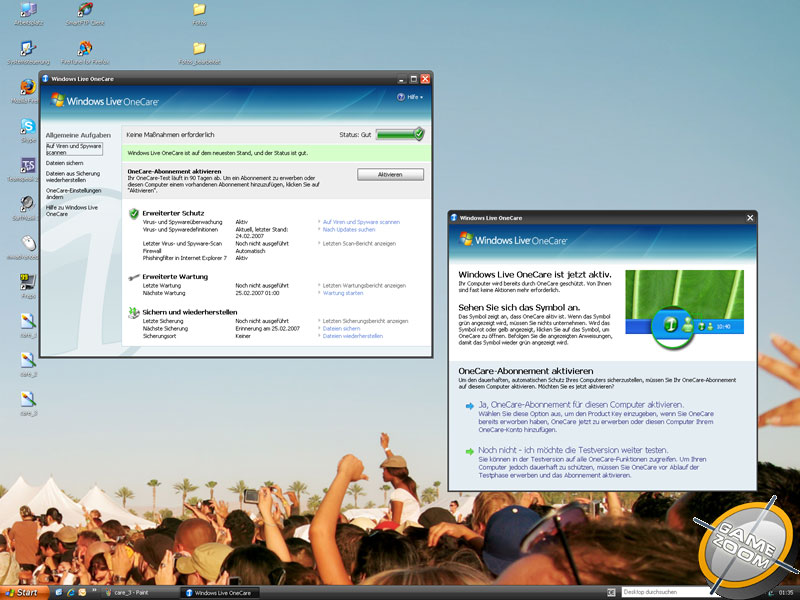Image resolution: width=800 pixels, height=600 pixels.
Task: Open OneCare-Einstellungen ändern
Action: click(x=73, y=193)
